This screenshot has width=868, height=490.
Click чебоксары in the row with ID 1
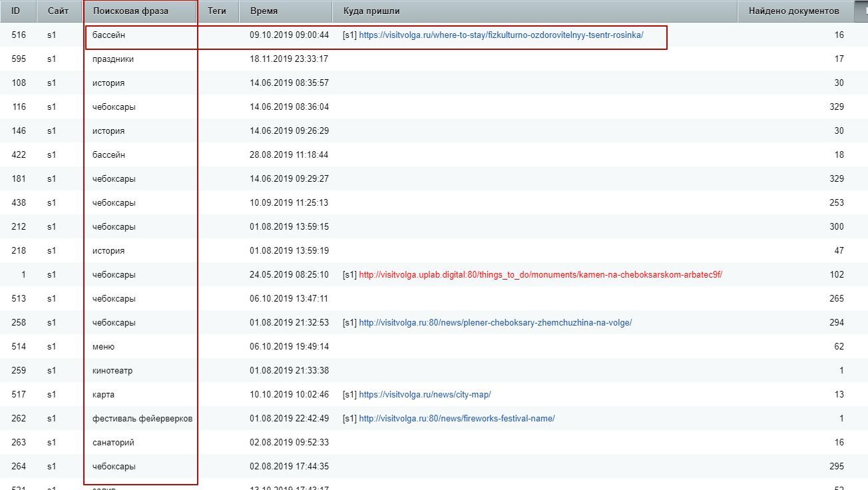click(114, 275)
